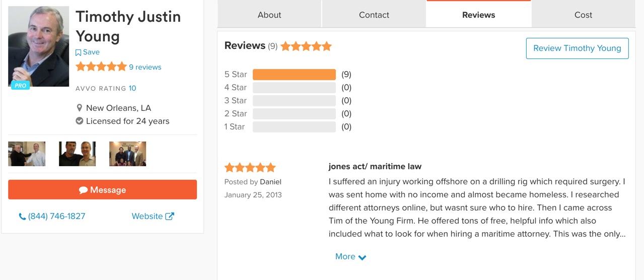Viewport: 644px width, 280px height.
Task: Click the PRO badge on profile photo
Action: pos(21,86)
